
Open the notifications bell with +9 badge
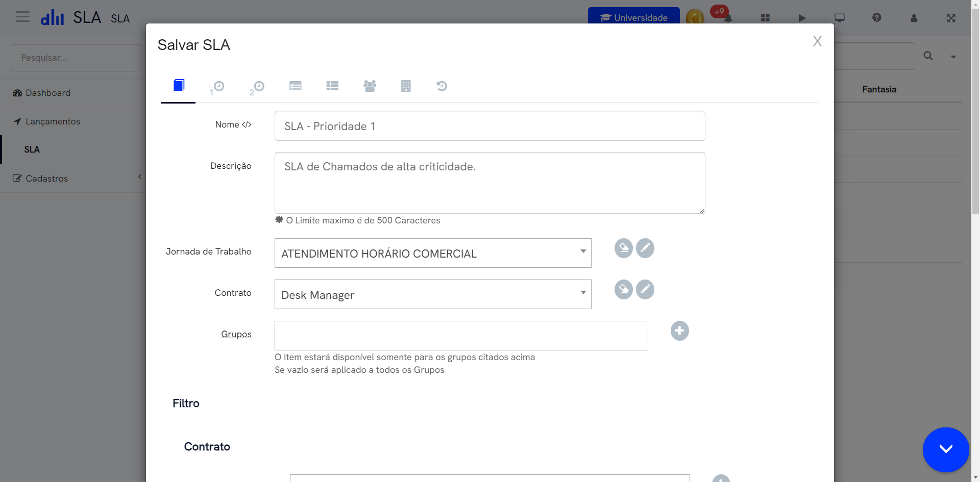(x=727, y=18)
